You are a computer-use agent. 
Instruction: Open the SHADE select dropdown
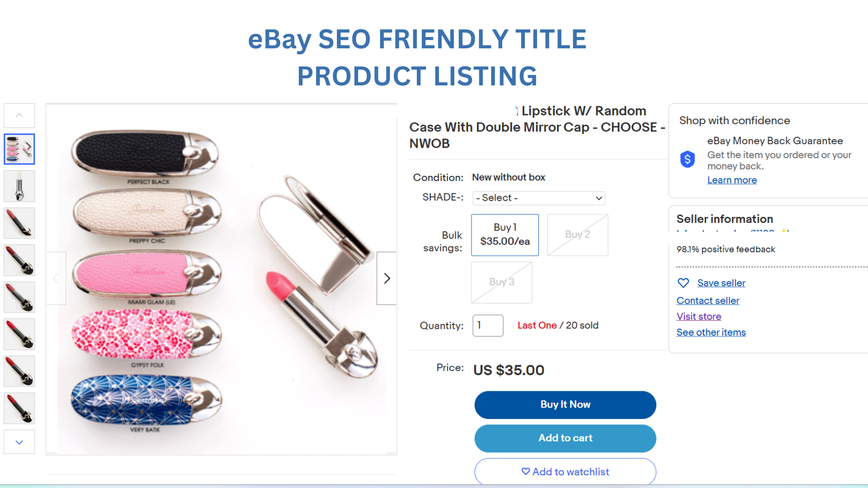coord(538,198)
